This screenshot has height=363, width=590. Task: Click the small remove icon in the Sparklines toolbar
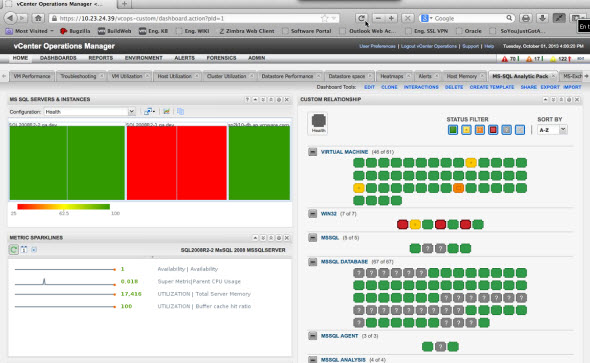click(34, 249)
